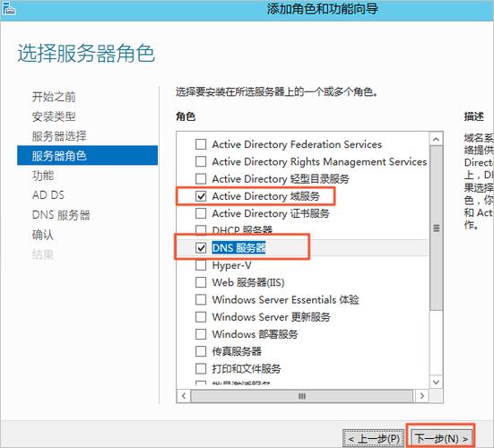Viewport: 494px width, 448px height.
Task: Uncheck Active Directory 域服务 checkbox
Action: click(201, 196)
